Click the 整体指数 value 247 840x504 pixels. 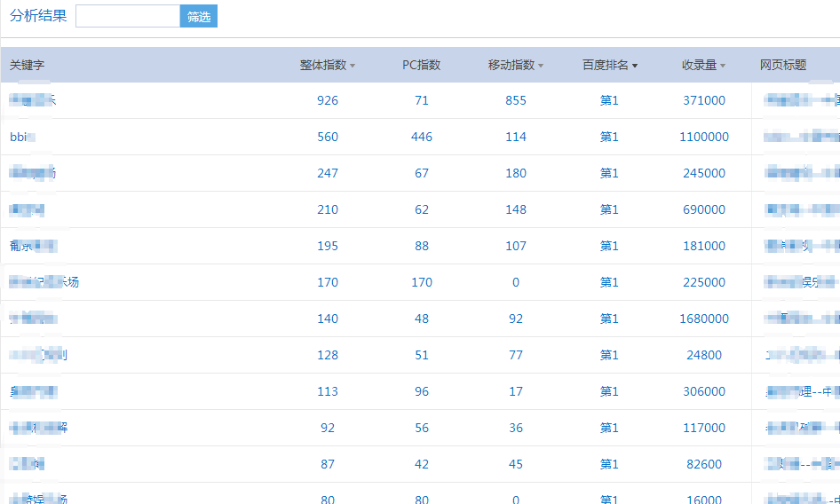328,173
